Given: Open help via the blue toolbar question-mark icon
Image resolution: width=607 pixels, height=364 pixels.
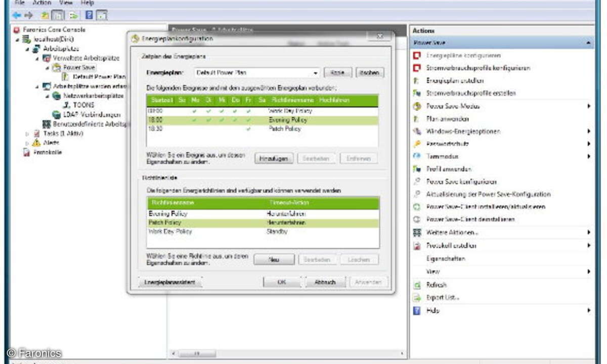Looking at the screenshot, I should pyautogui.click(x=89, y=15).
